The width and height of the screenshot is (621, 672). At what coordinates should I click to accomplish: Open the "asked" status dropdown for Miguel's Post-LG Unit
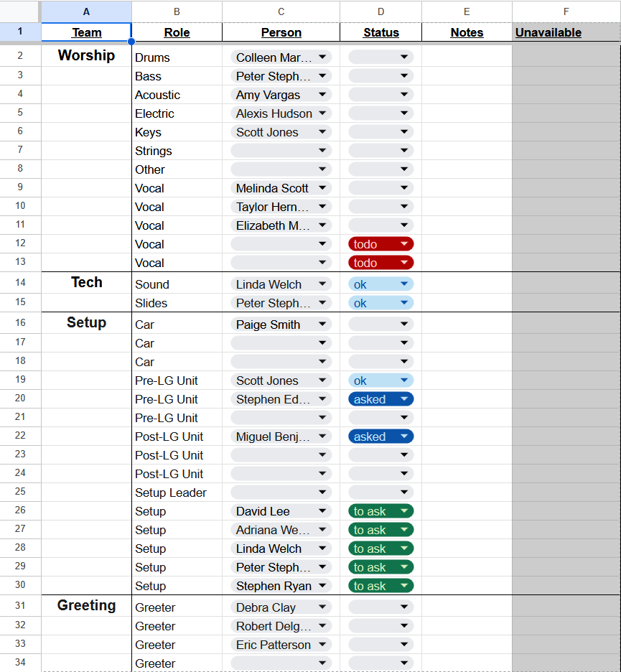point(380,436)
